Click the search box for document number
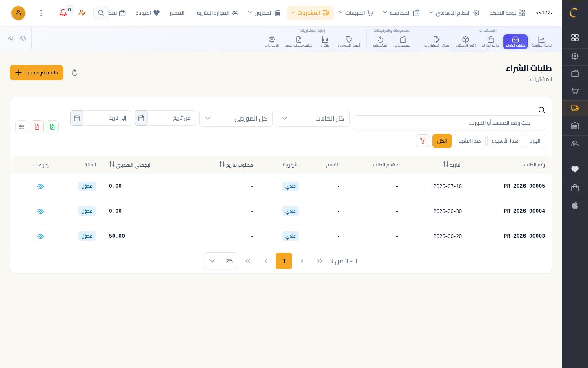This screenshot has height=368, width=588. pos(449,123)
